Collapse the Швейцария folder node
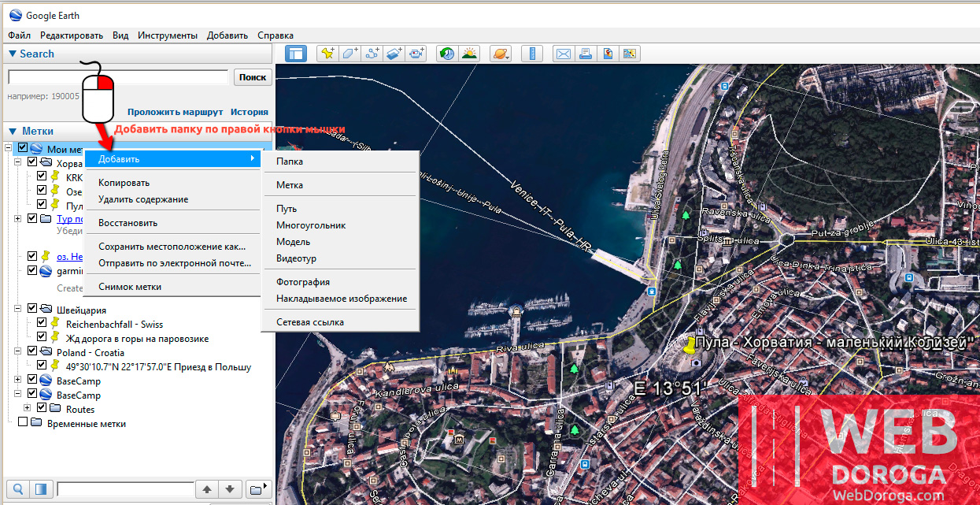The height and width of the screenshot is (505, 980). coord(18,310)
